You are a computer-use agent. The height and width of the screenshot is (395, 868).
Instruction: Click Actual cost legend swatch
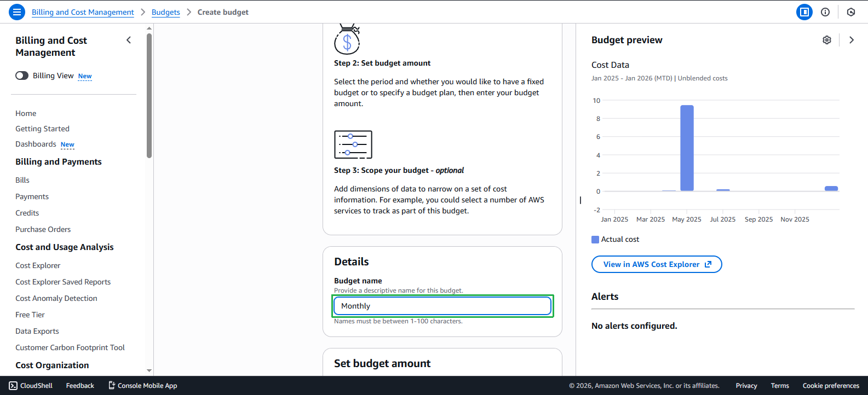point(595,240)
